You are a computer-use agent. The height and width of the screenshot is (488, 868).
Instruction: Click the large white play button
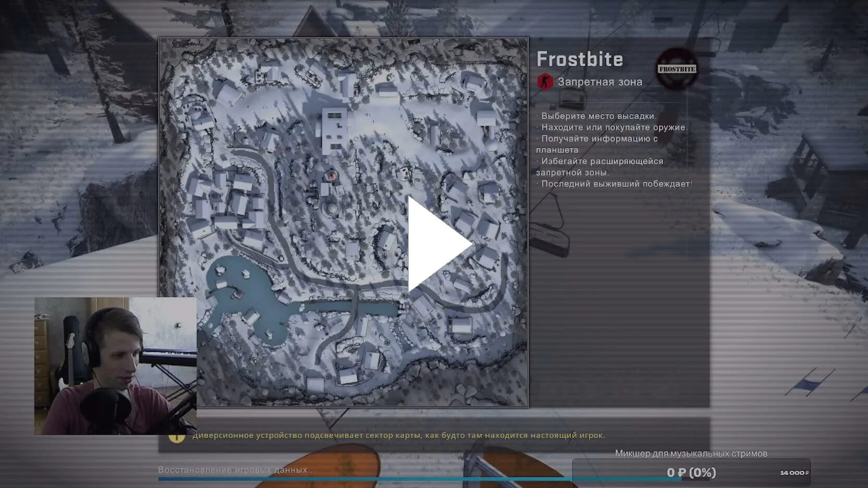(439, 244)
